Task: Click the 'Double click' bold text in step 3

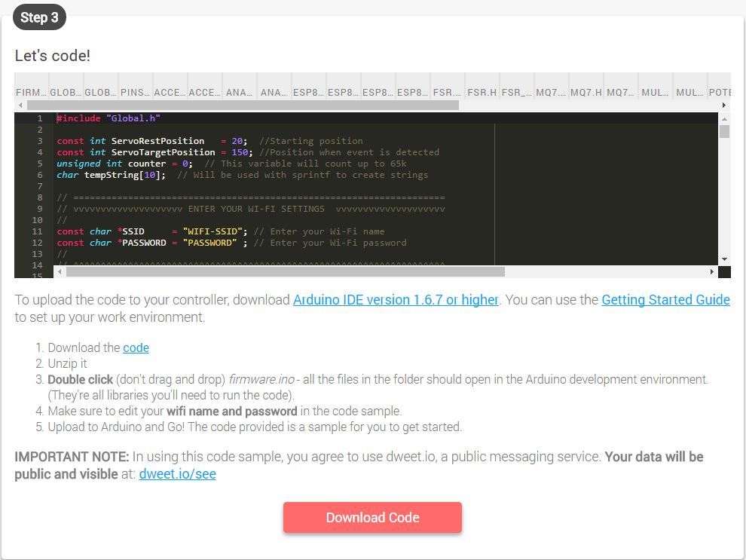Action: pos(81,379)
